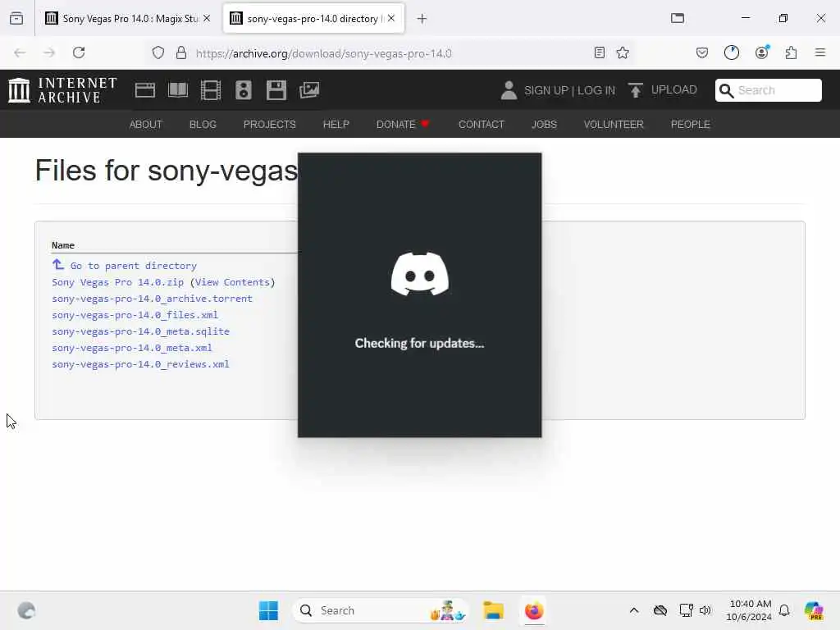Viewport: 840px width, 630px height.
Task: Click Go to parent directory link
Action: pos(134,266)
